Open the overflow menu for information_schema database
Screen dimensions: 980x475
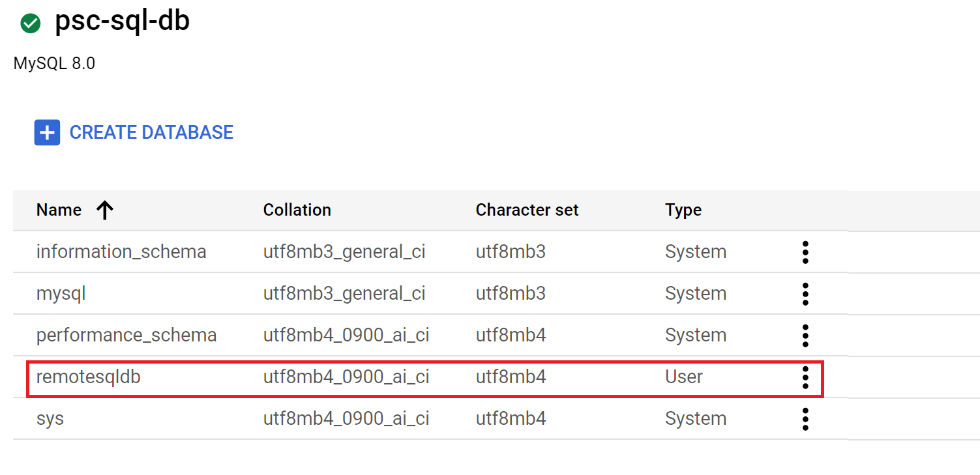click(805, 252)
